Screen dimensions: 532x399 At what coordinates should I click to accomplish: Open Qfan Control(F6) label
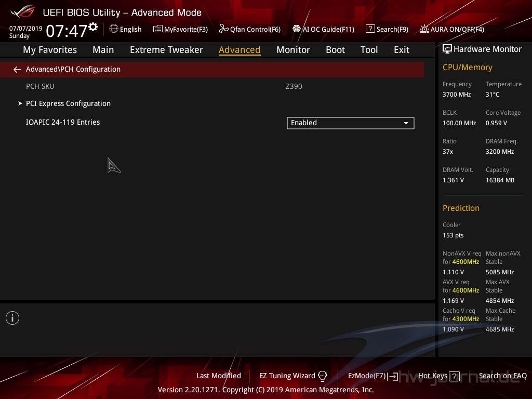[255, 29]
